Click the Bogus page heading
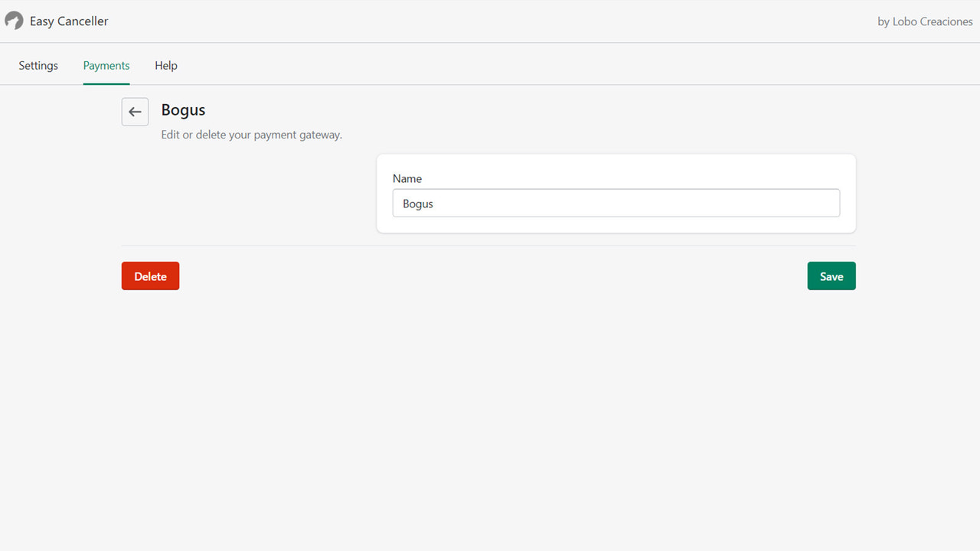This screenshot has width=980, height=551. pyautogui.click(x=183, y=109)
